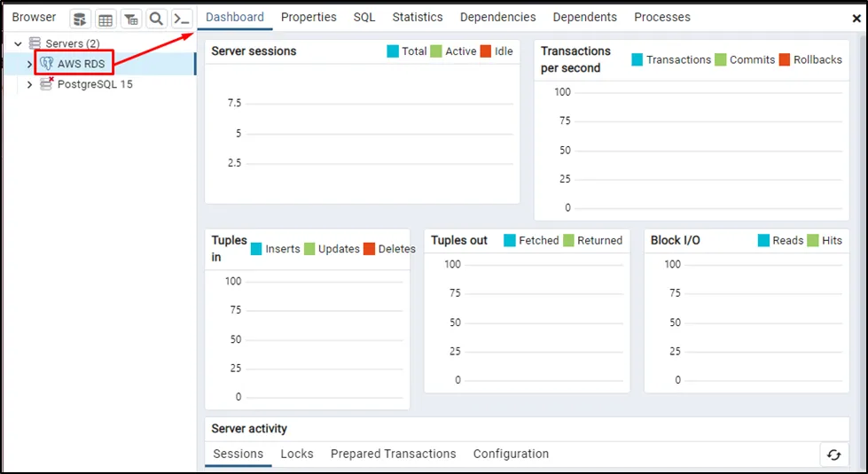The width and height of the screenshot is (868, 474).
Task: Expand the AWS RDS server node
Action: [30, 64]
